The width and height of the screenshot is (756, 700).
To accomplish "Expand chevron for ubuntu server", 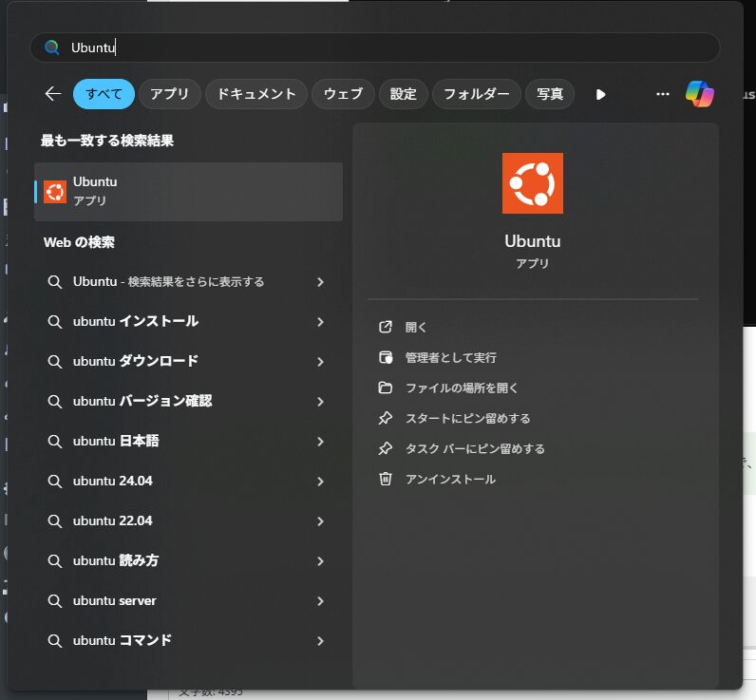I will pyautogui.click(x=321, y=601).
